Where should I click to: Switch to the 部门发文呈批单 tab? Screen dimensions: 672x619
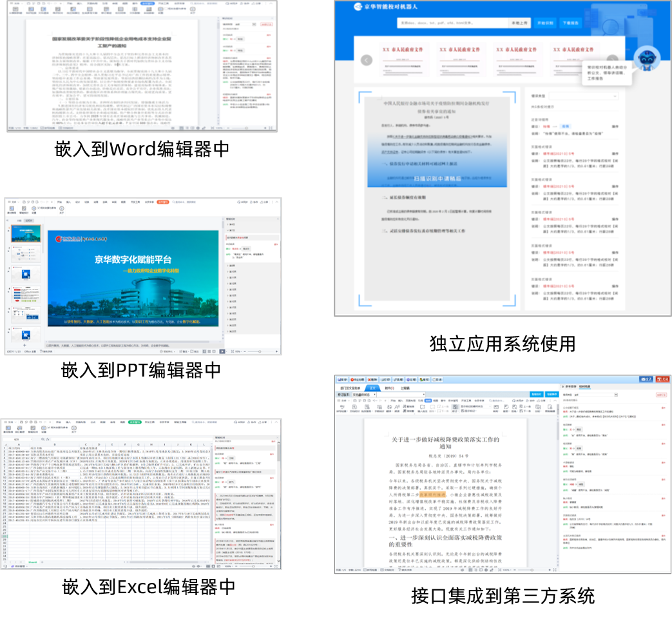350,388
